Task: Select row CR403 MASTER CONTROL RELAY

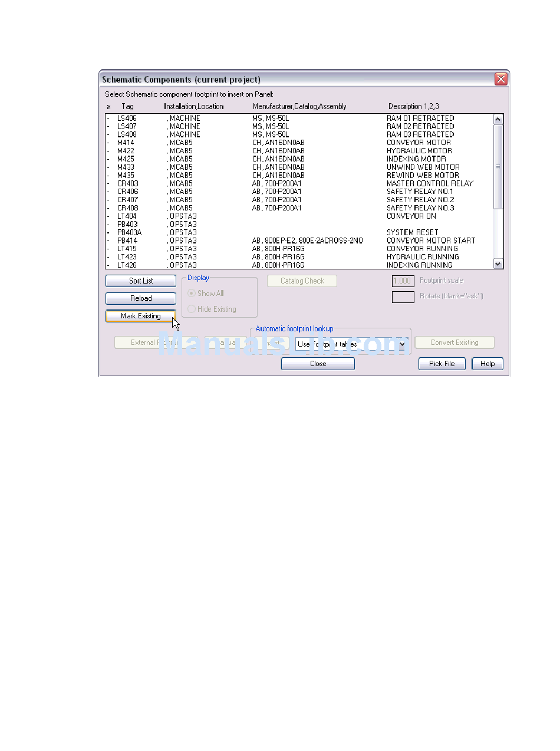Action: [x=299, y=184]
